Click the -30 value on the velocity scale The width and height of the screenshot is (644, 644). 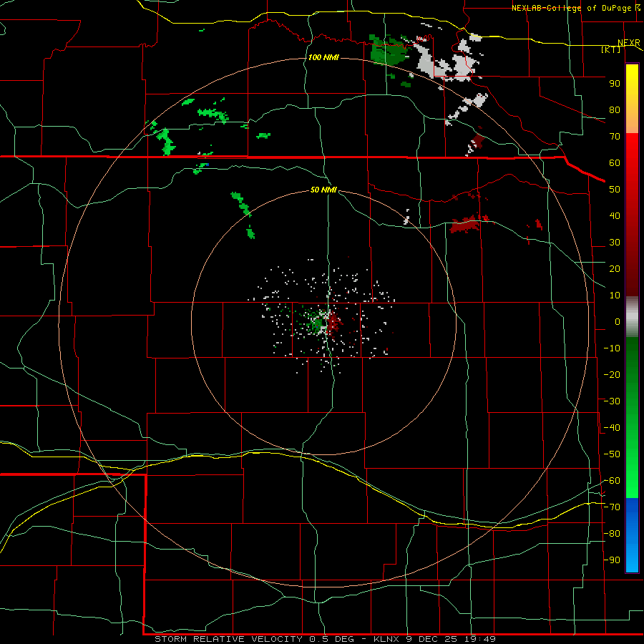pyautogui.click(x=612, y=401)
